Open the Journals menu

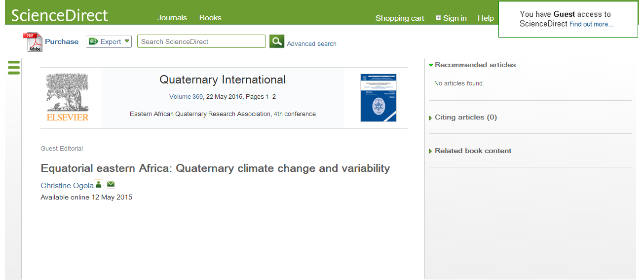click(x=172, y=18)
